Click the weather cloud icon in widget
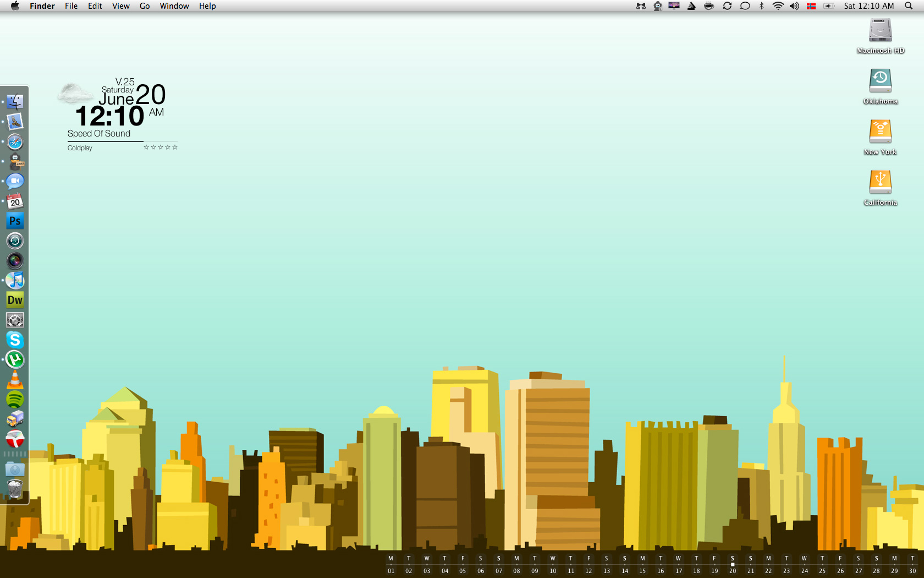The image size is (924, 578). pos(75,93)
